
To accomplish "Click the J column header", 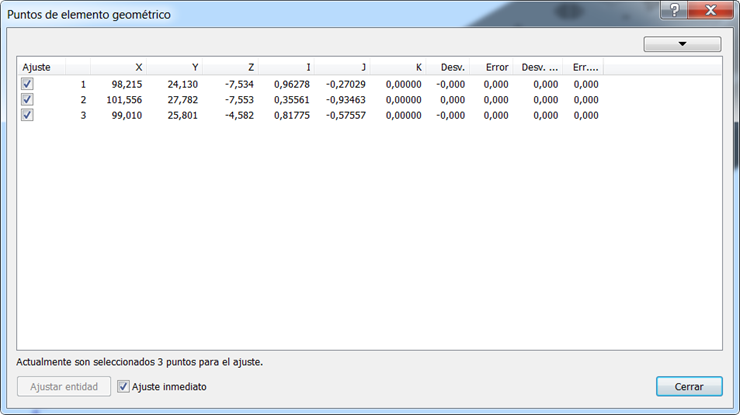I will click(342, 67).
